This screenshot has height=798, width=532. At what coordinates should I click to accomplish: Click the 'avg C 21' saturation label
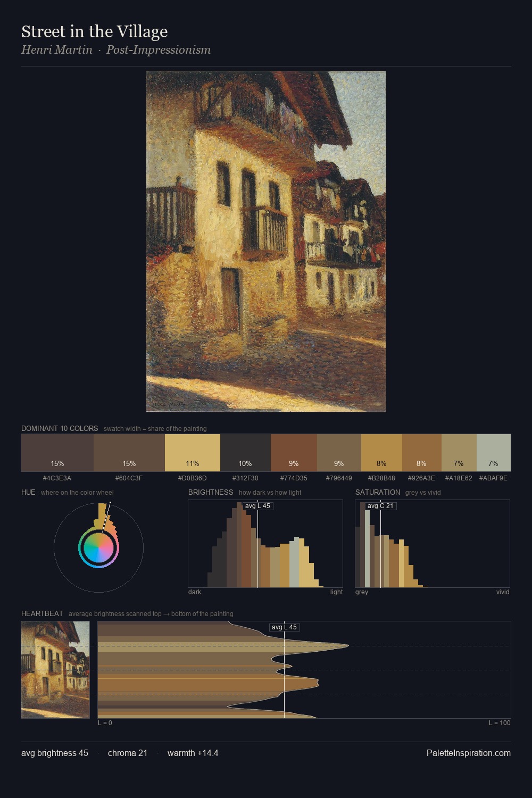(381, 506)
